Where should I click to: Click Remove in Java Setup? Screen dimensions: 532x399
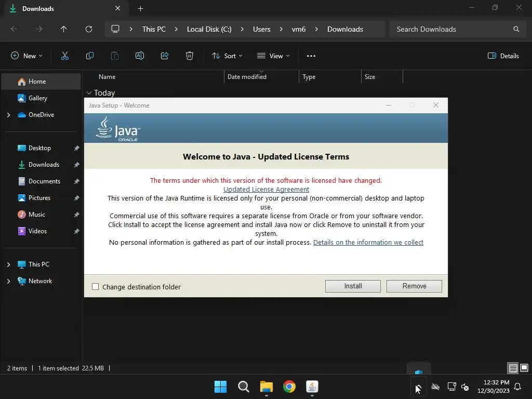click(414, 286)
